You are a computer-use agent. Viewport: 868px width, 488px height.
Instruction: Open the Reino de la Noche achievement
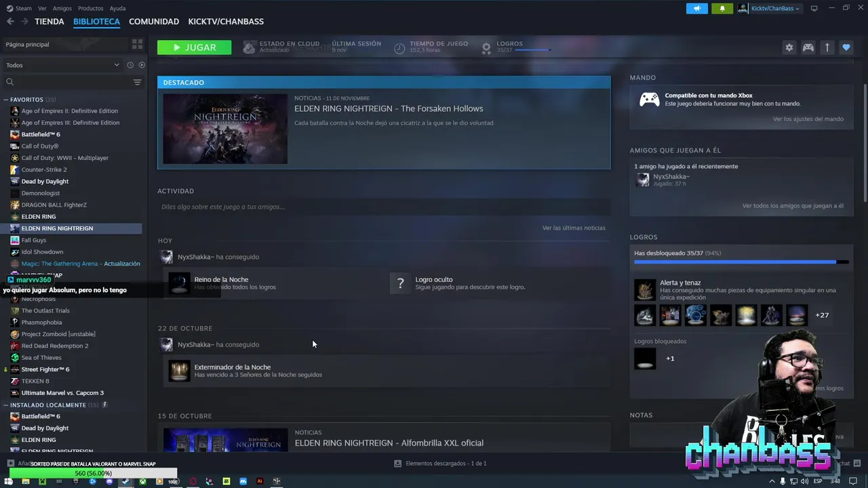[x=221, y=279]
